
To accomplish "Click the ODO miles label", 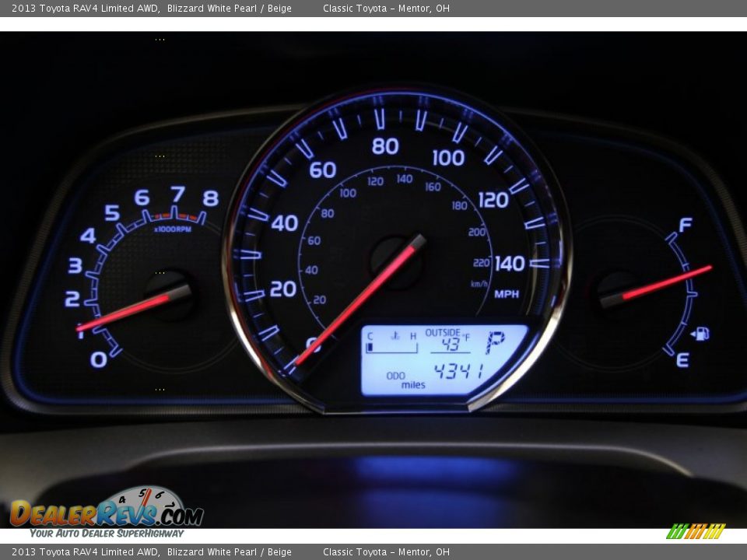I will pos(405,380).
